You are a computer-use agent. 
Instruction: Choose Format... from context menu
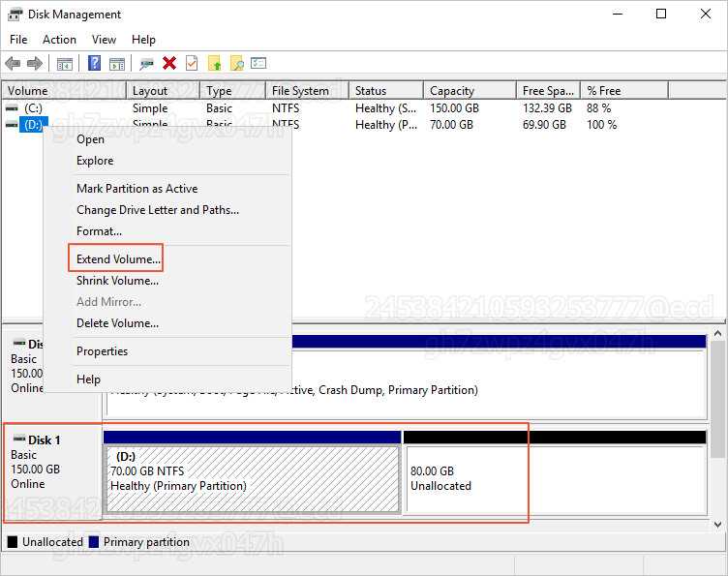pyautogui.click(x=167, y=231)
